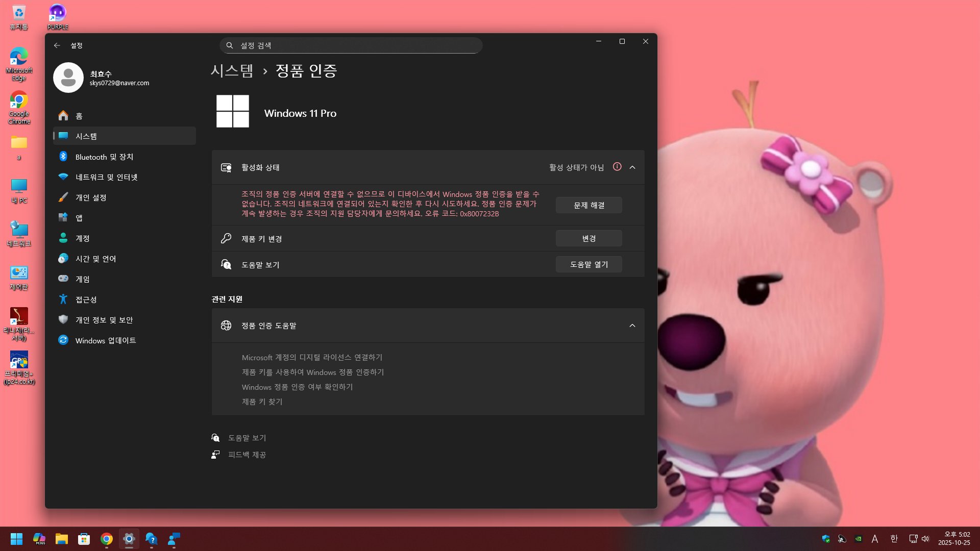Viewport: 980px width, 551px height.
Task: Click the Get Help taskbar icon
Action: pos(152,539)
